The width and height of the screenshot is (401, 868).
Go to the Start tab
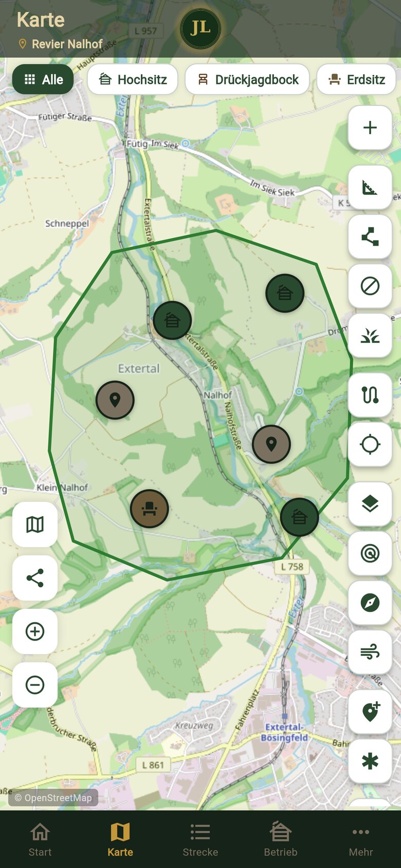[x=40, y=839]
